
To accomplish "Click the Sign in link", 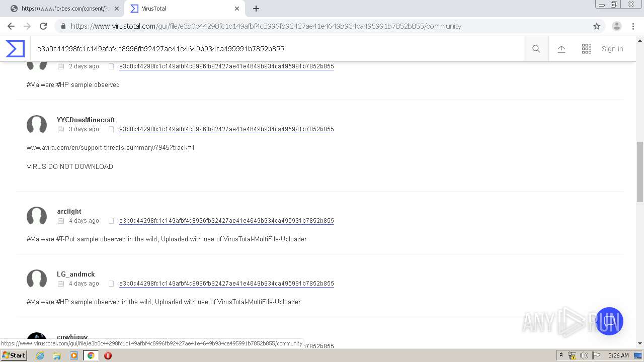I will pyautogui.click(x=612, y=49).
